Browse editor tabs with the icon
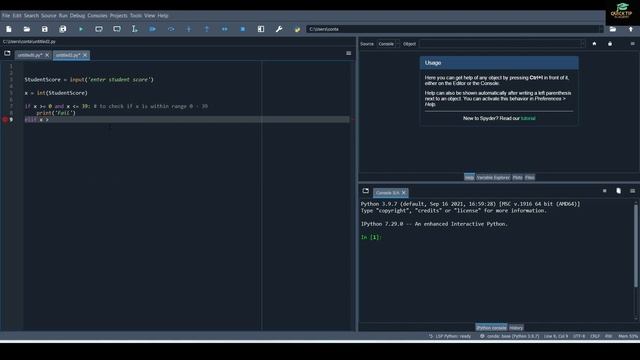 tap(7, 53)
